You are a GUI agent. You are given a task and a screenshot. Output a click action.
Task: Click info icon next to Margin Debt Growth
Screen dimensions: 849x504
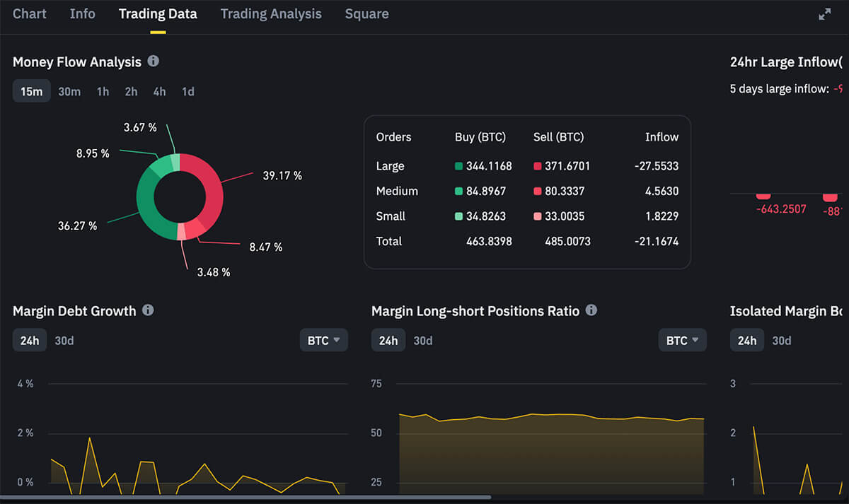[148, 310]
